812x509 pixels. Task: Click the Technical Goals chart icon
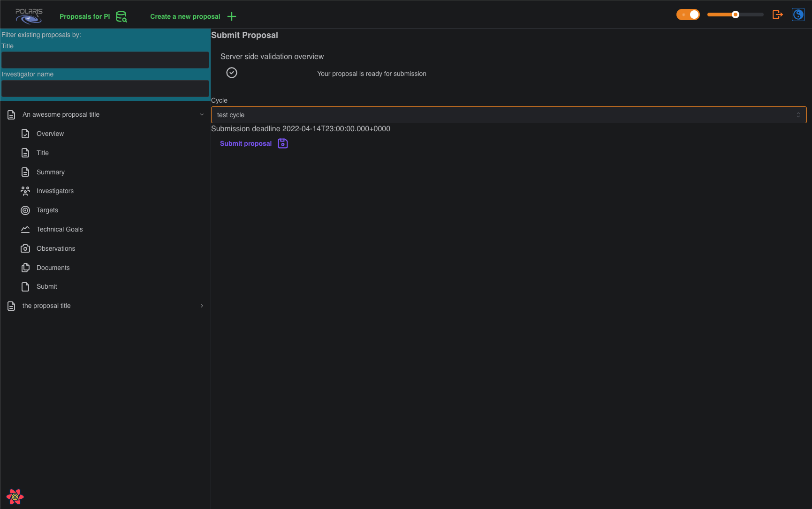(x=25, y=229)
